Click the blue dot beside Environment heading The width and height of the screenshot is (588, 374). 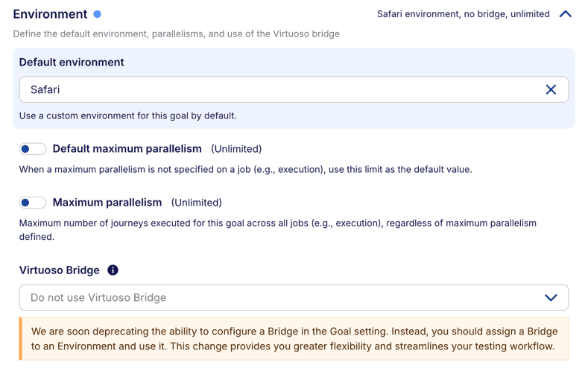[98, 14]
